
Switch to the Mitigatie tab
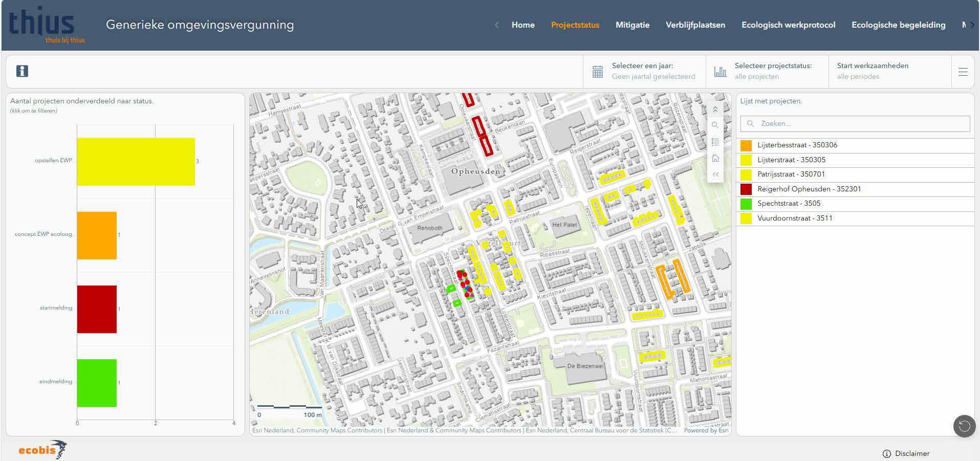point(633,25)
